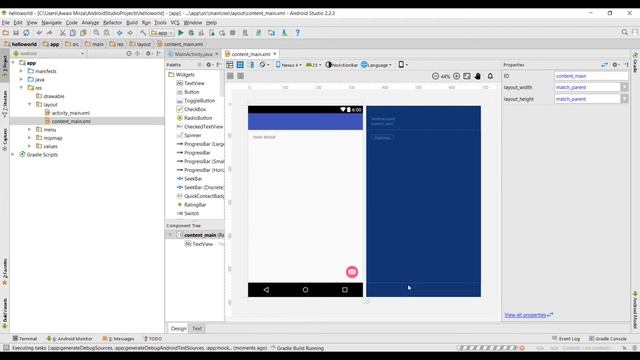Switch to the Design editor tab
This screenshot has height=360, width=640.
[178, 328]
